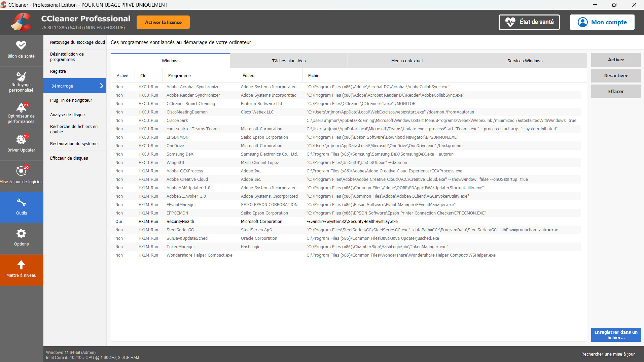Click Rechercher une mise à jour link
Screen dimensions: 644x362
(608, 354)
